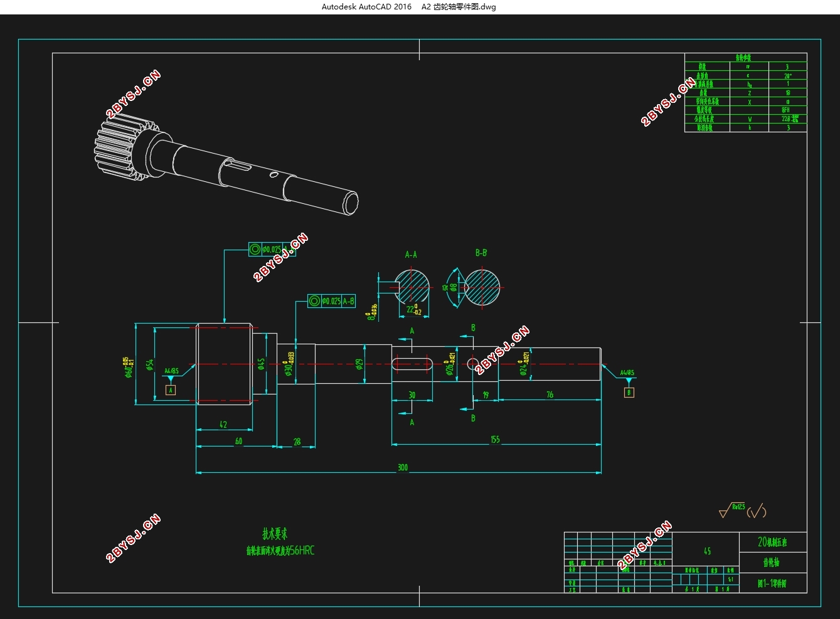Click the parenthesized roughness check symbol

[x=757, y=512]
